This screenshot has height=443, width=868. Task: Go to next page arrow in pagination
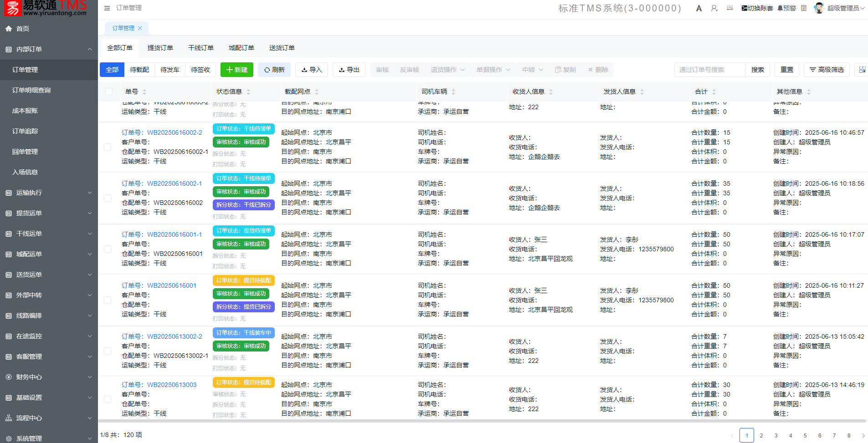click(x=863, y=436)
